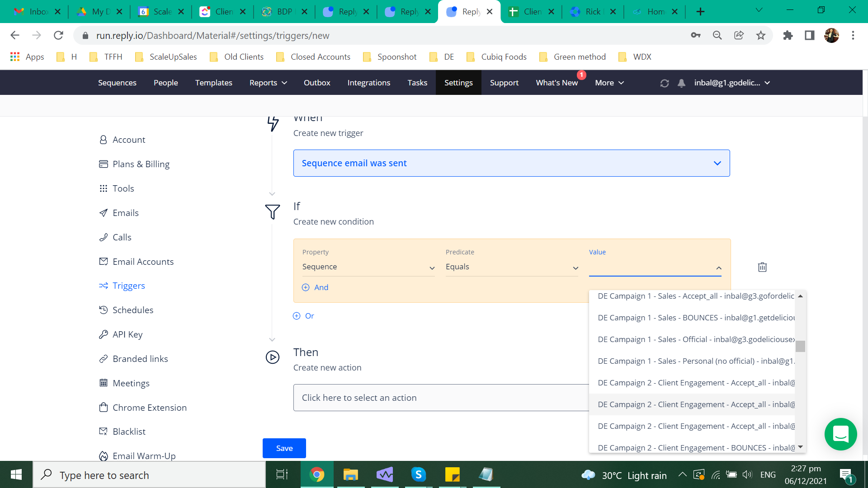868x488 pixels.
Task: Select DE Campaign 1 - Sales - Personal option
Action: click(x=692, y=361)
